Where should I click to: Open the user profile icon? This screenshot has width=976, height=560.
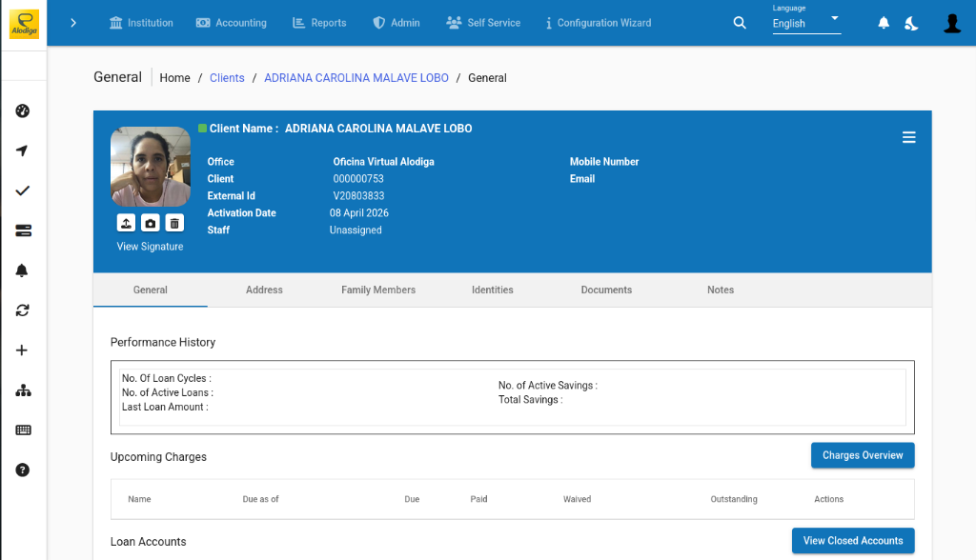952,22
